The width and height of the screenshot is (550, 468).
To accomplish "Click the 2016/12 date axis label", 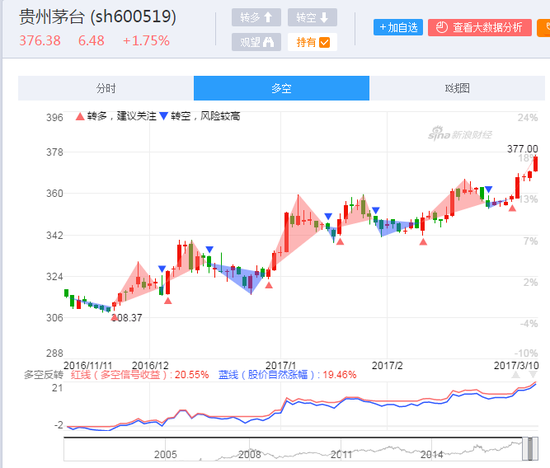I will click(x=150, y=366).
